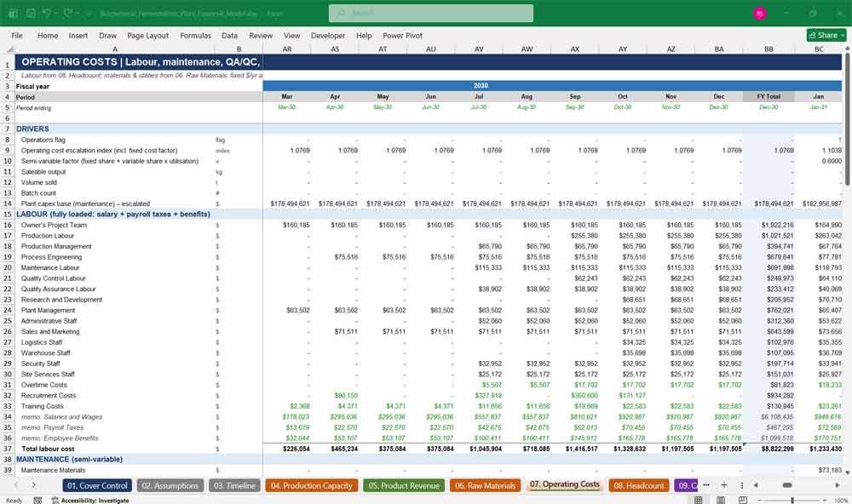
Task: Open Customize Quick Access Toolbar dropdown
Action: pos(89,13)
